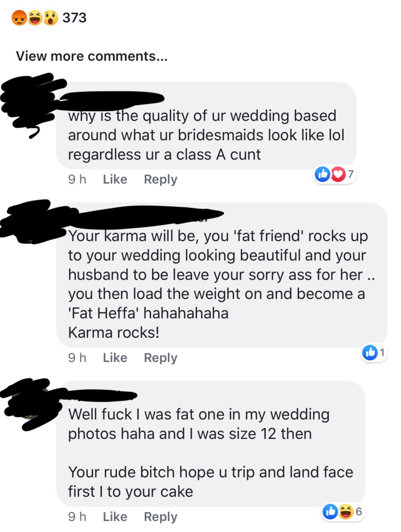This screenshot has height=532, width=401.
Task: Click the thumbs-up icon beside the 7 count
Action: point(322,174)
